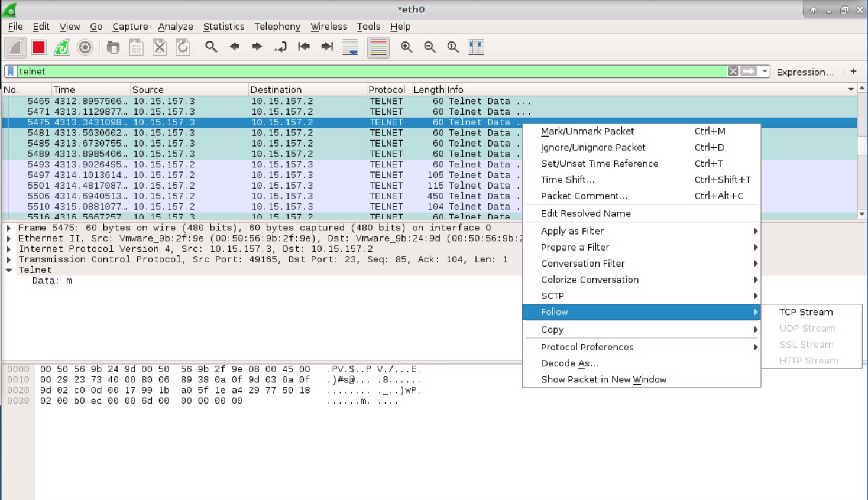Click the telnet display filter field

(x=371, y=72)
